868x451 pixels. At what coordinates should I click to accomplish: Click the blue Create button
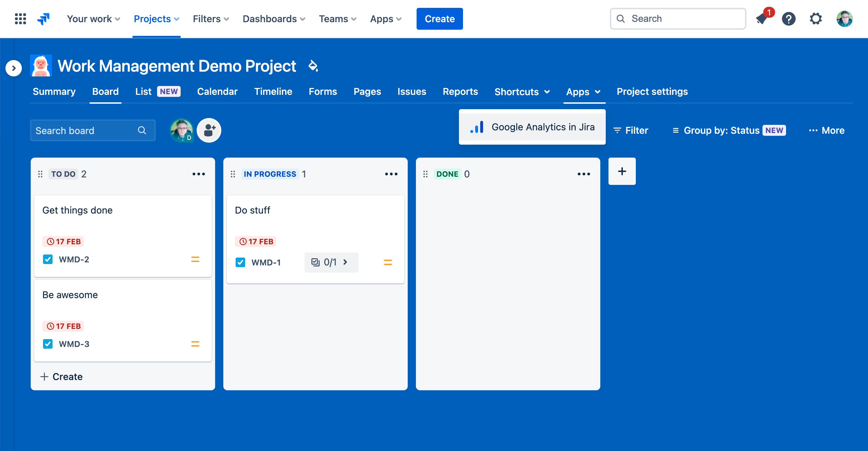pos(439,19)
